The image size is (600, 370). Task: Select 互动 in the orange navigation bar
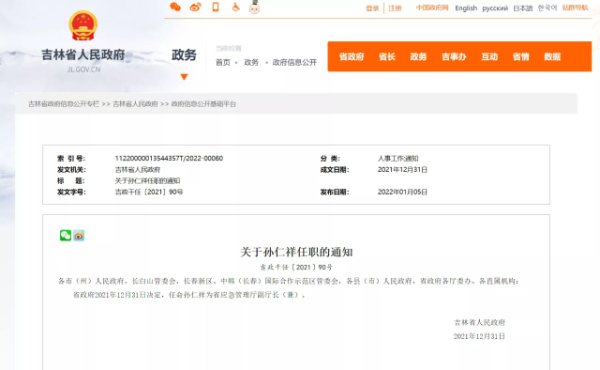click(489, 57)
